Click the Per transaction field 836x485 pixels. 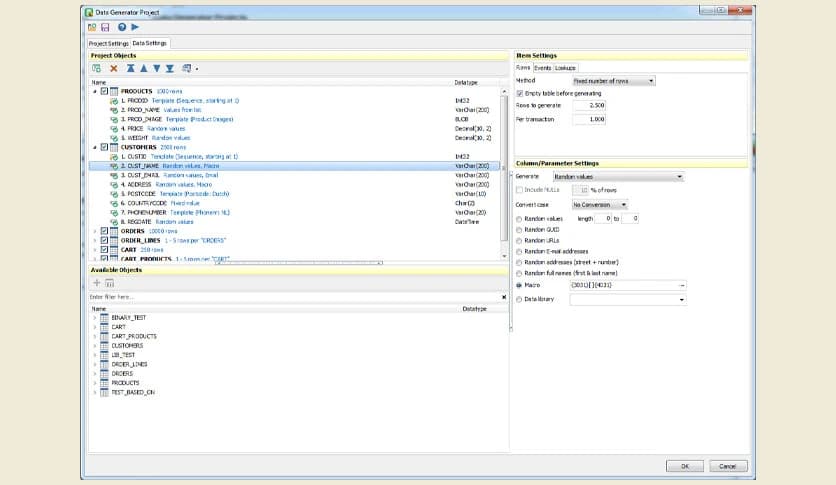click(x=589, y=119)
